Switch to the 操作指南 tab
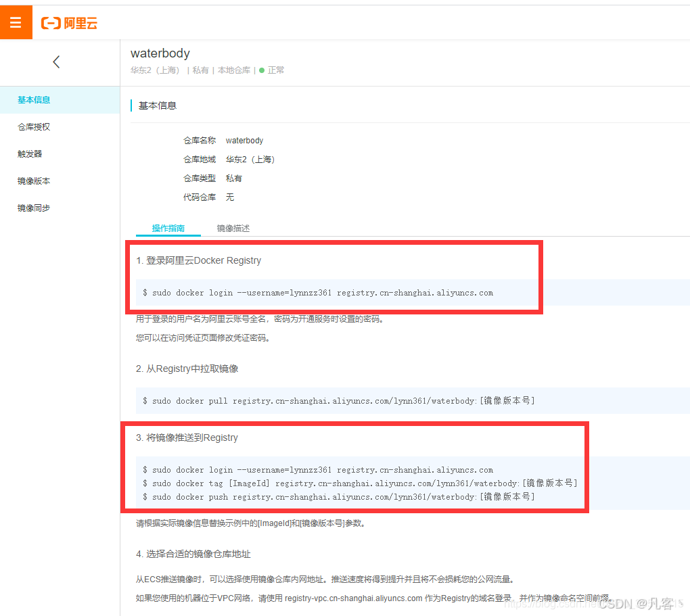The height and width of the screenshot is (616, 690). (168, 229)
